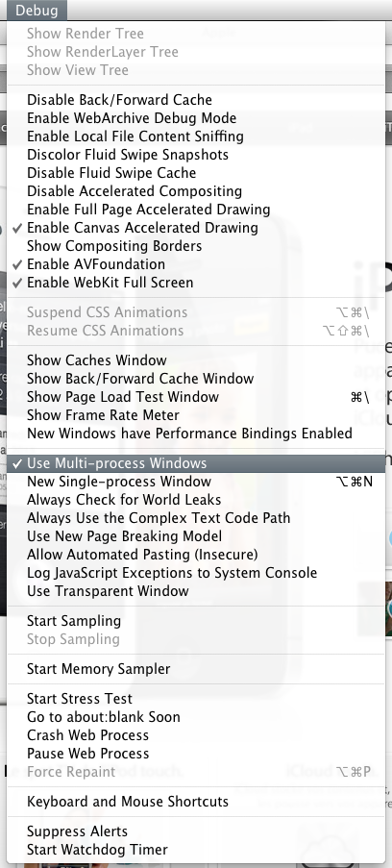Image resolution: width=392 pixels, height=868 pixels.
Task: Open Keyboard and Mouse Shortcuts
Action: point(196,802)
